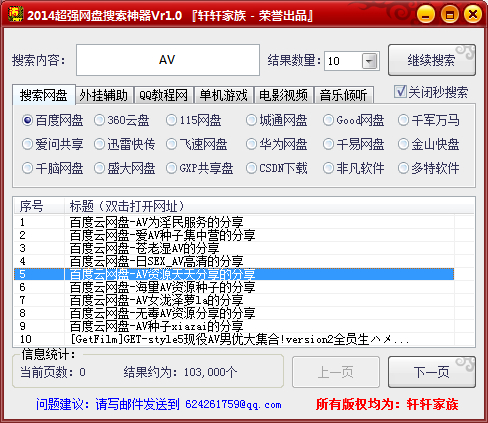Click the maximize window round button
The height and width of the screenshot is (423, 488).
450,15
